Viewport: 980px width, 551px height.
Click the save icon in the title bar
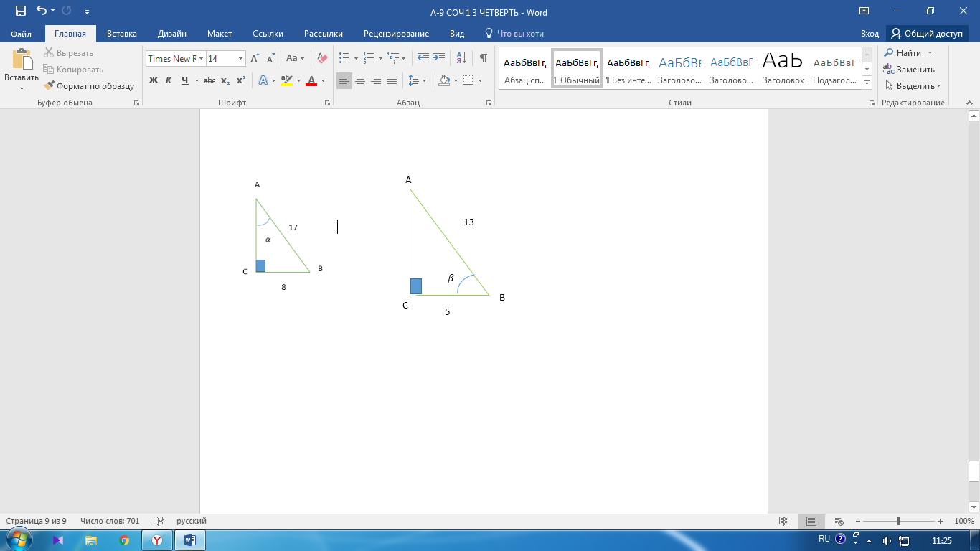pos(20,11)
